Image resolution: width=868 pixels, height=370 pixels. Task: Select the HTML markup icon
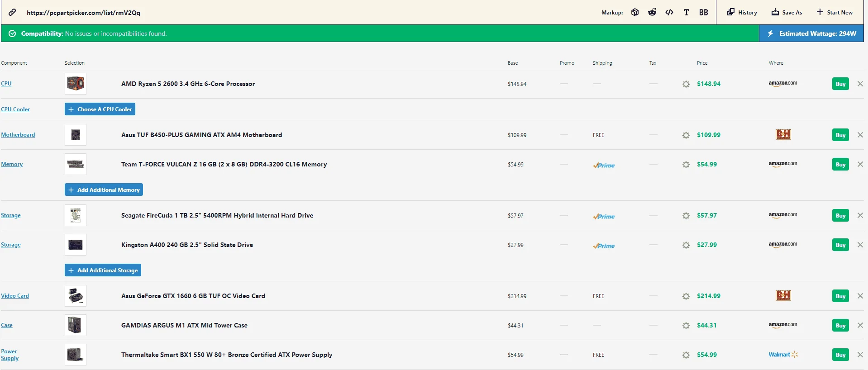[x=669, y=12]
